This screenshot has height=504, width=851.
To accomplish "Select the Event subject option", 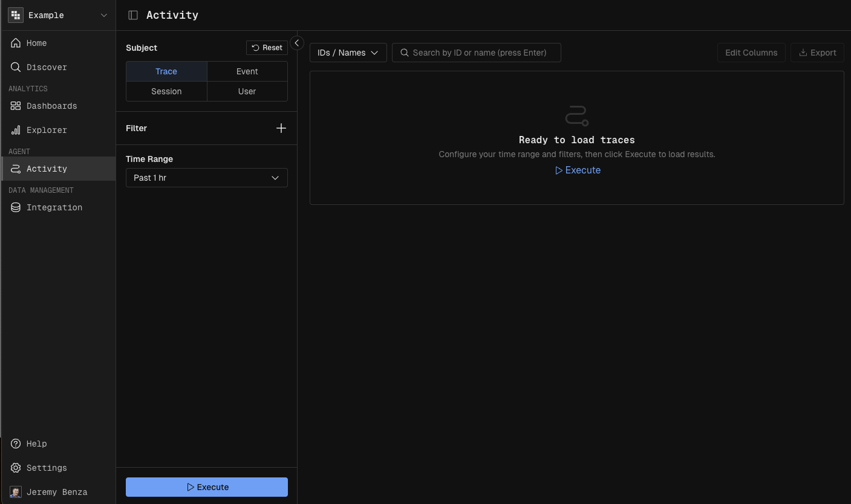I will coord(247,71).
